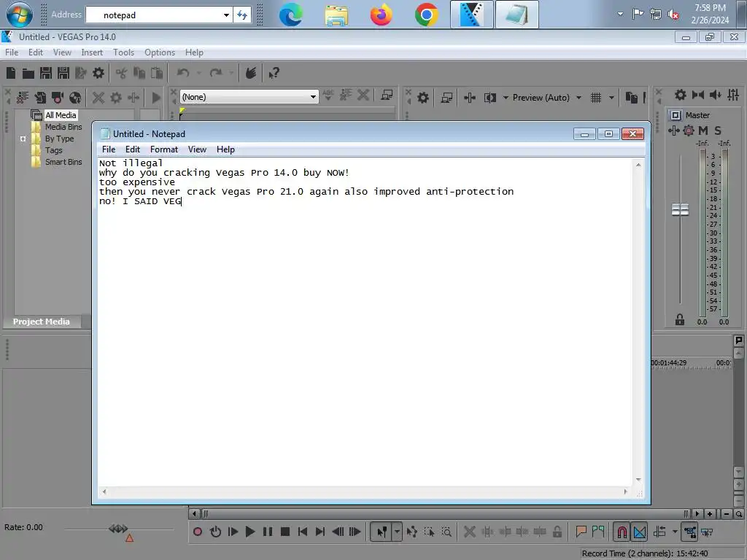Open the (None) preset dropdown
Screen dimensions: 747x560
pyautogui.click(x=313, y=97)
